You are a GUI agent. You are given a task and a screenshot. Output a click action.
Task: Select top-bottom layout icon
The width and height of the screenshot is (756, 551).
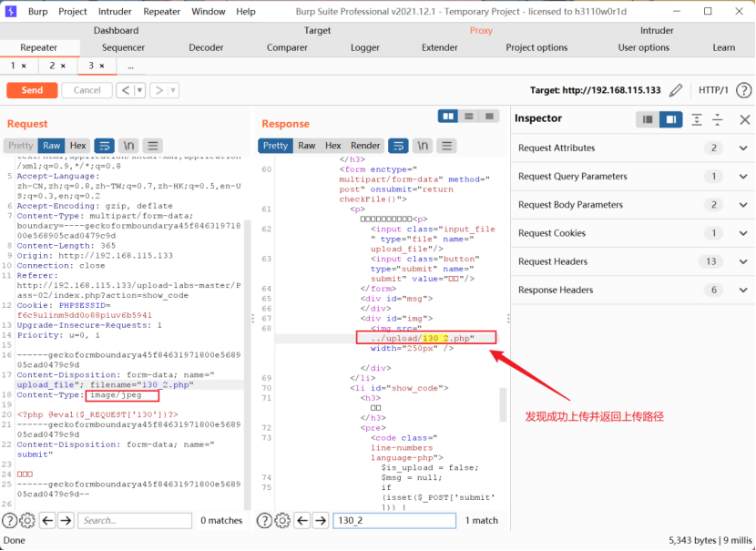[469, 117]
